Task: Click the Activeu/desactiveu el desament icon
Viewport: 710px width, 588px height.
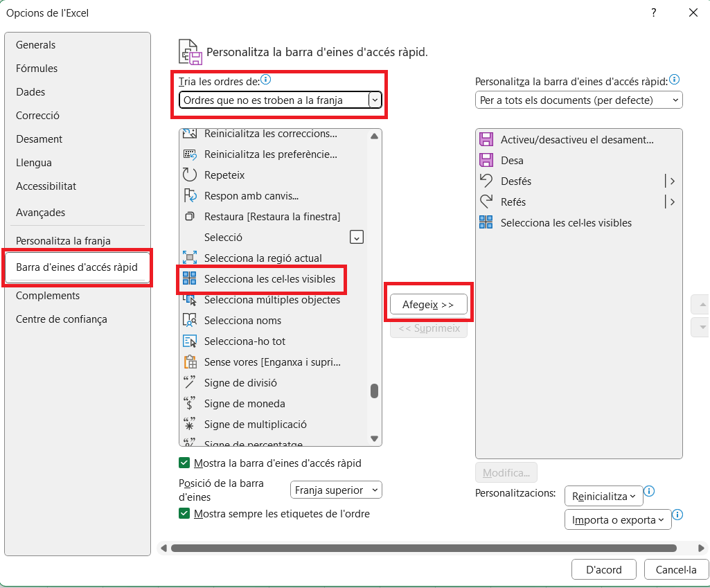Action: click(486, 139)
